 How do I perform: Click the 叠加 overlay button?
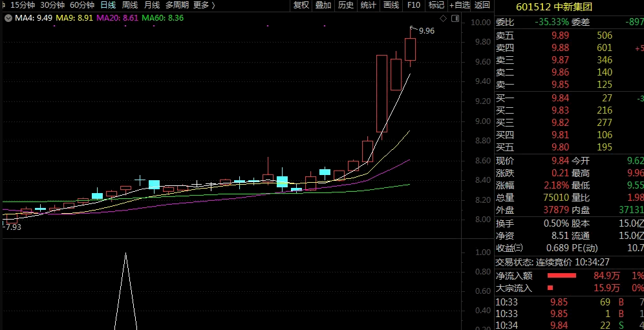[323, 5]
